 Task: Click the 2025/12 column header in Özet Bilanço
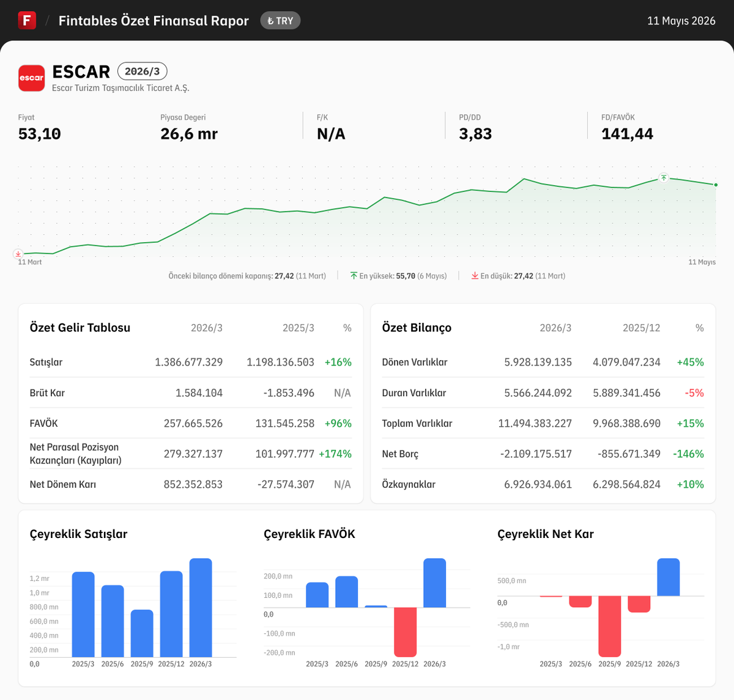[642, 328]
